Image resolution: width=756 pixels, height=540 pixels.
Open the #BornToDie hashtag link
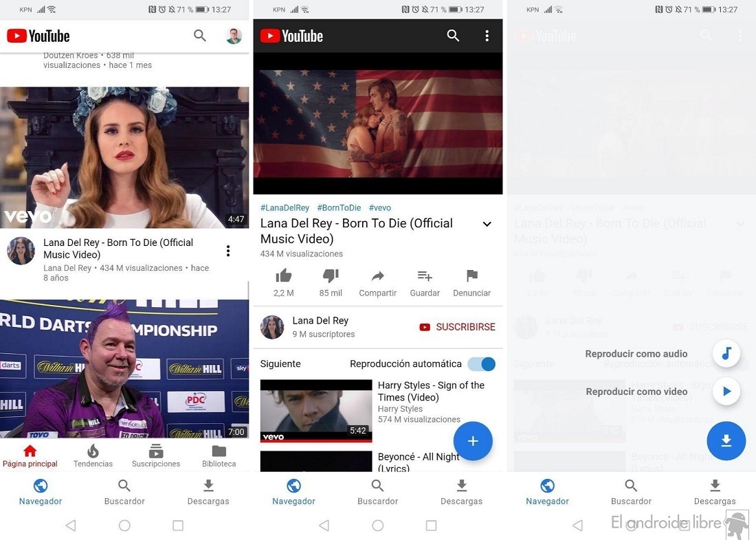point(339,207)
